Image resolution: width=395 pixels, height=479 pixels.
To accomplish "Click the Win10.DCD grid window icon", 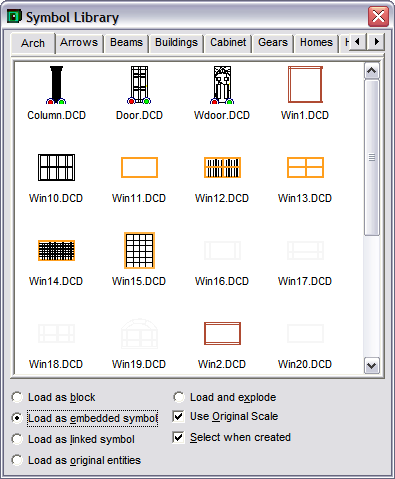I will click(x=56, y=167).
